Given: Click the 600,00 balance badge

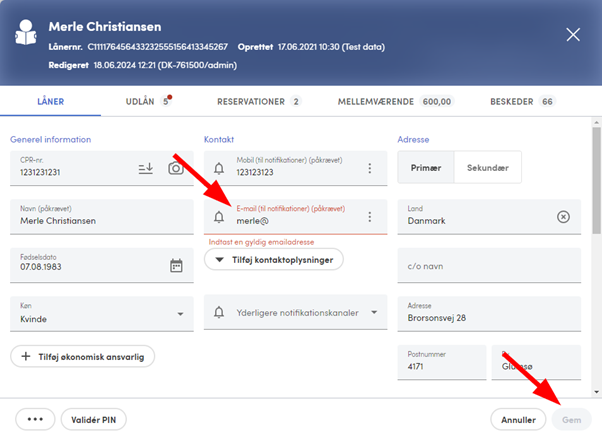Looking at the screenshot, I should (x=437, y=101).
